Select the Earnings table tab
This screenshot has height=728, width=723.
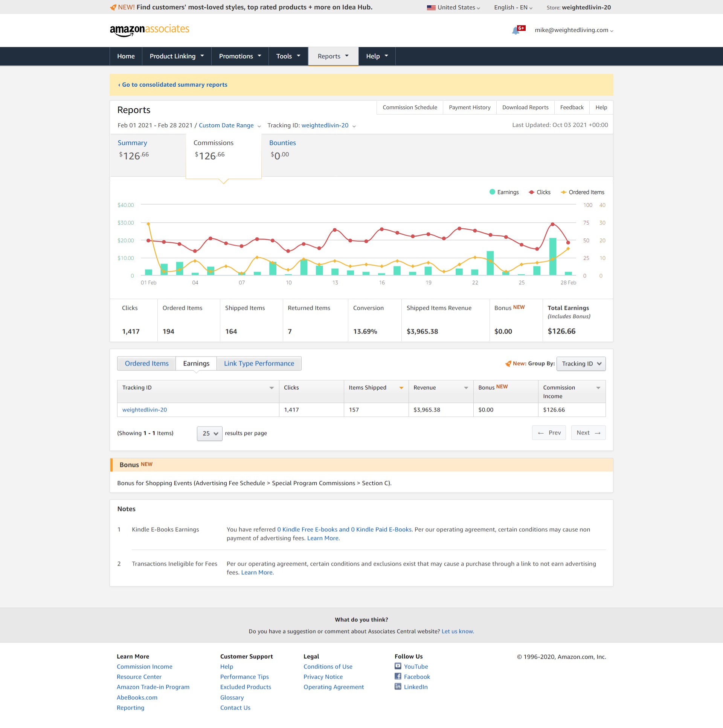click(196, 364)
